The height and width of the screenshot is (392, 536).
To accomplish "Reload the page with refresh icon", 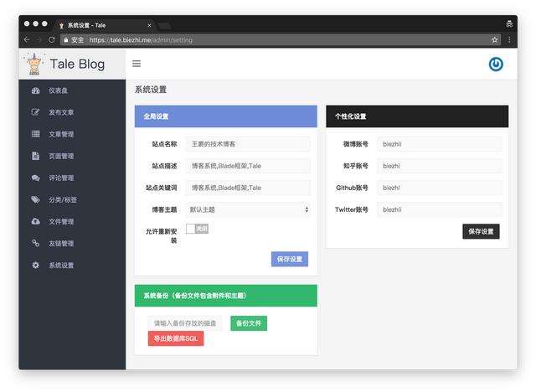I will (52, 39).
